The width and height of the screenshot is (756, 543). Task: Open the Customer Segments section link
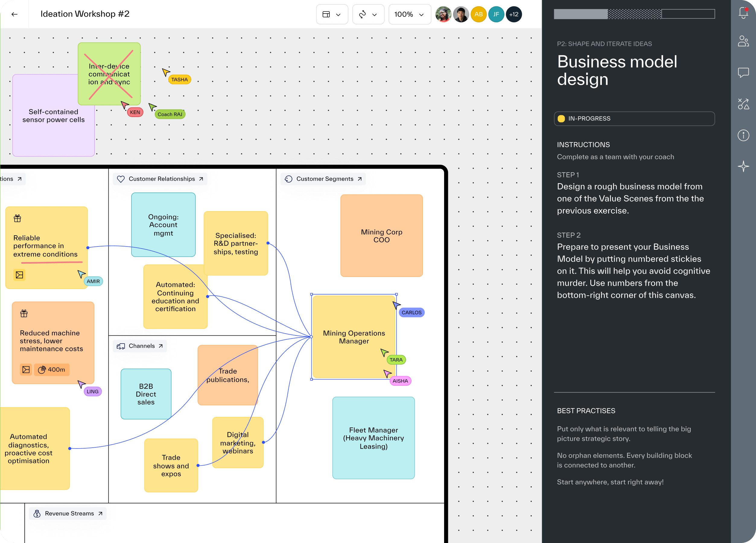pyautogui.click(x=323, y=179)
